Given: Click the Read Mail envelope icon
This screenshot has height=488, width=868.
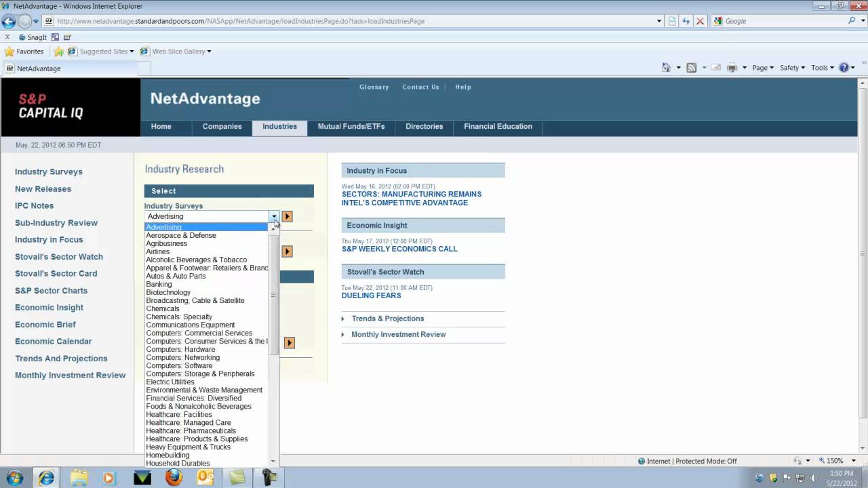Looking at the screenshot, I should [x=716, y=68].
